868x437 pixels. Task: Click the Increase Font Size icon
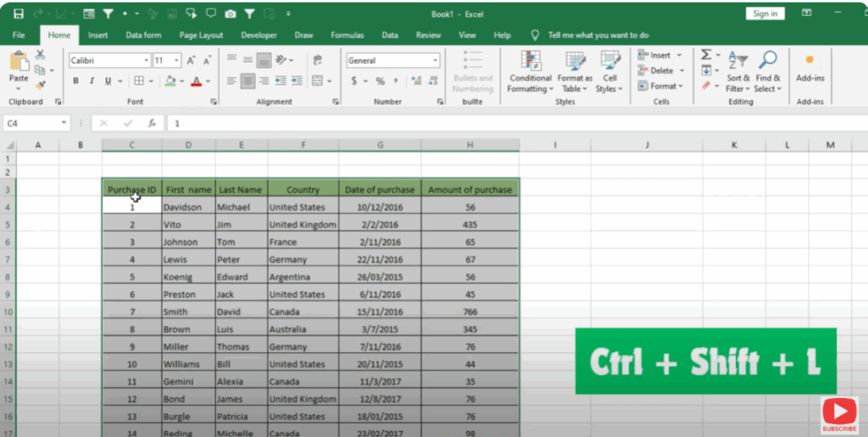pyautogui.click(x=192, y=60)
